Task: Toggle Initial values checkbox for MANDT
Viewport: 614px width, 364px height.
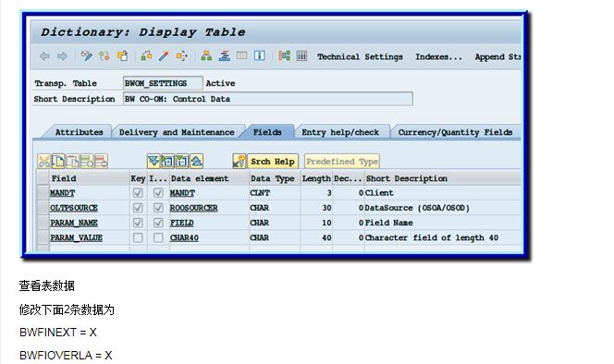Action: [x=158, y=192]
